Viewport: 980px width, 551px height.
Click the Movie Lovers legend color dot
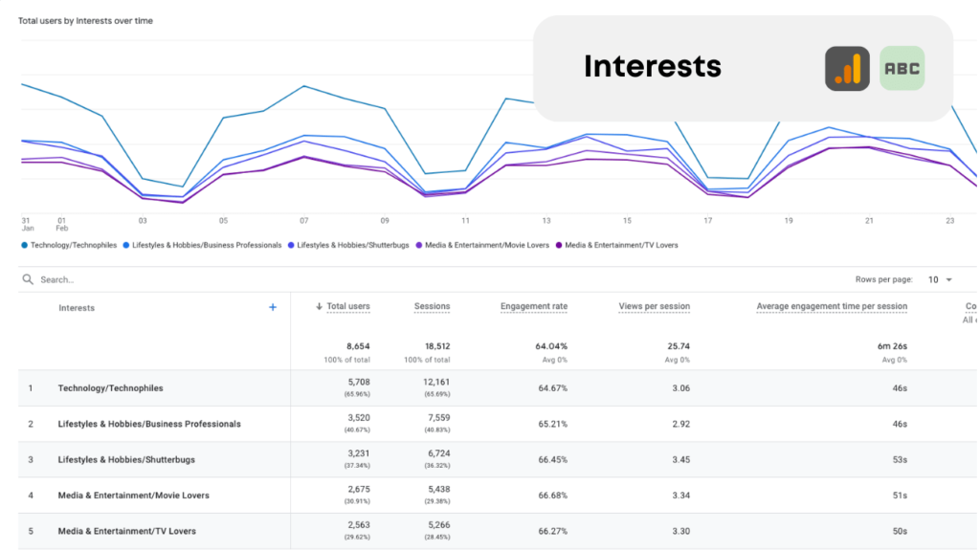click(418, 245)
